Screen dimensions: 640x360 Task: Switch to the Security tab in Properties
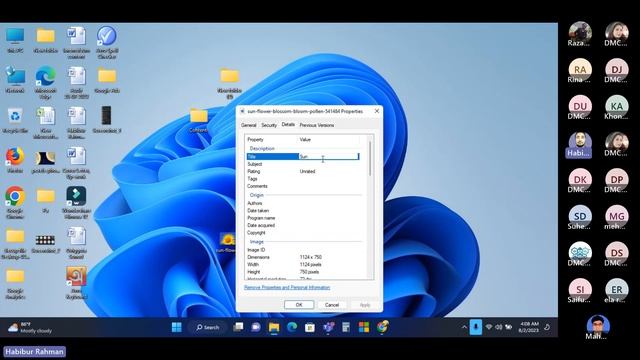pos(269,125)
